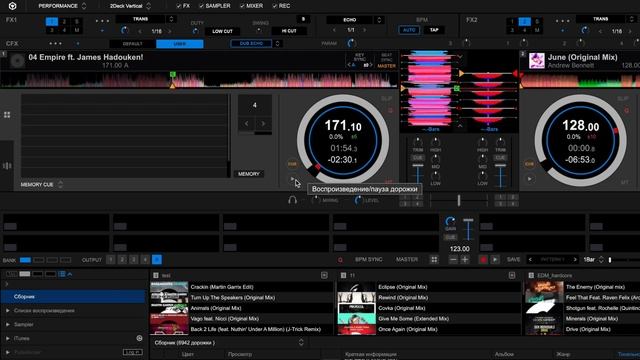Adjust the sampler GAIN knob
This screenshot has height=360, width=640.
tap(450, 222)
